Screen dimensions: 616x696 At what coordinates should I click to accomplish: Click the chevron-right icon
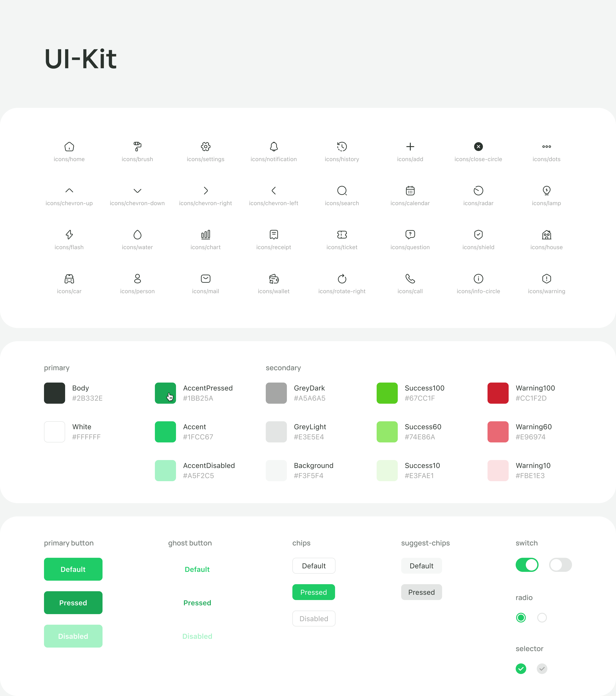(205, 190)
